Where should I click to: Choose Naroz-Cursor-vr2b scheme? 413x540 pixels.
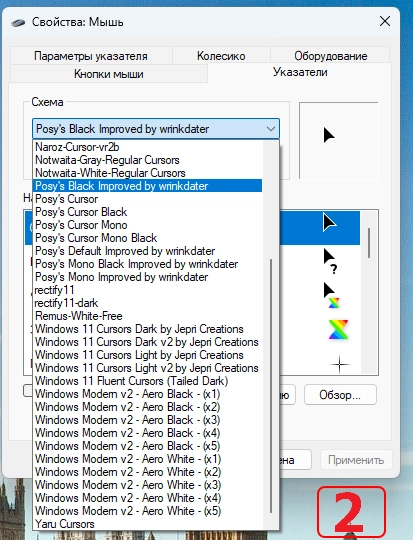pyautogui.click(x=147, y=147)
